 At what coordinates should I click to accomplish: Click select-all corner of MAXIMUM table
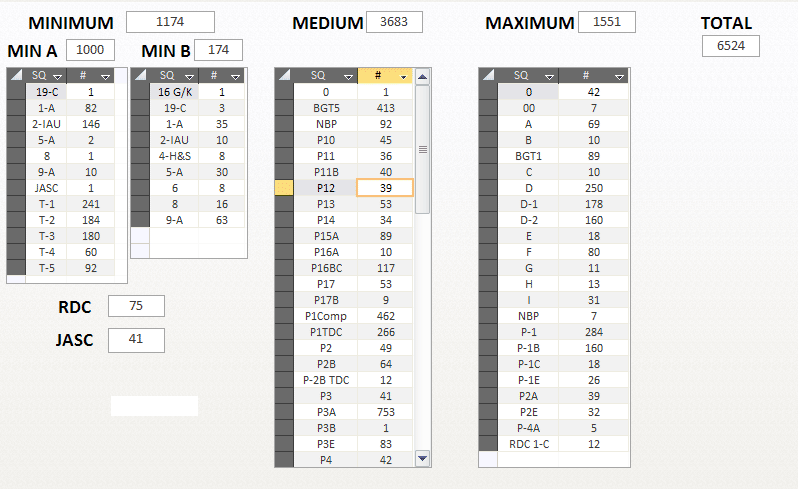pos(489,76)
